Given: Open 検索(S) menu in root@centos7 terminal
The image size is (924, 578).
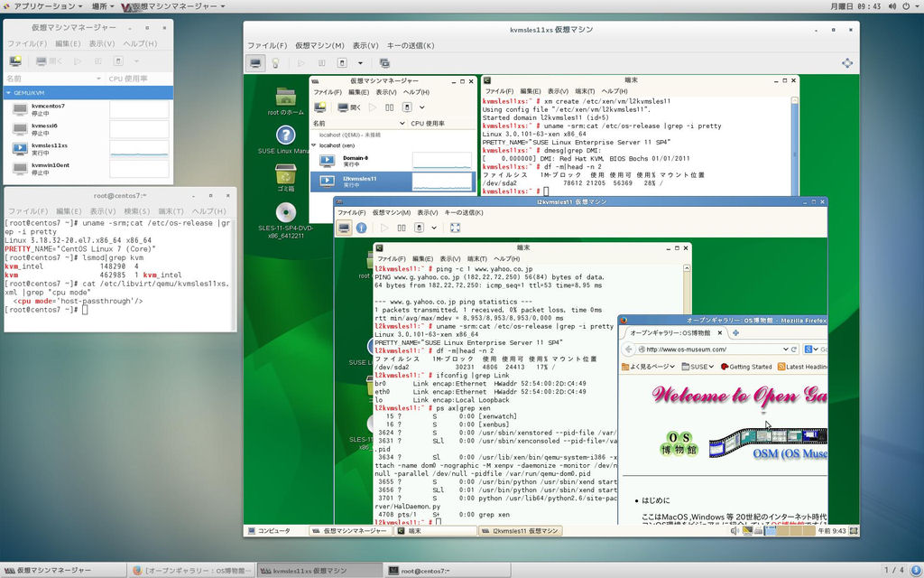Looking at the screenshot, I should point(137,211).
